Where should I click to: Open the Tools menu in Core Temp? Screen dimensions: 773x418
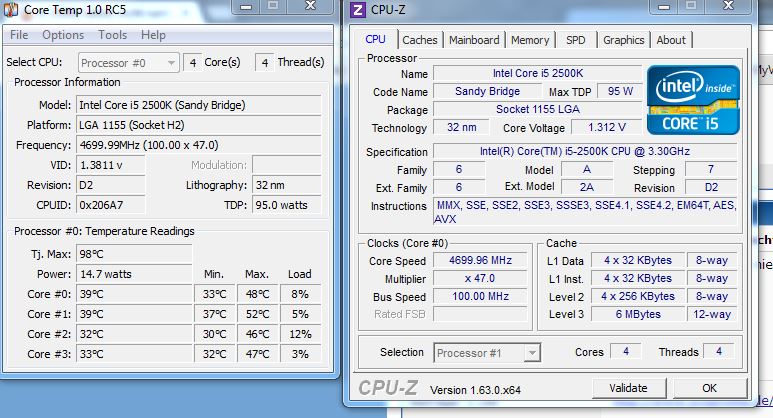click(x=112, y=35)
